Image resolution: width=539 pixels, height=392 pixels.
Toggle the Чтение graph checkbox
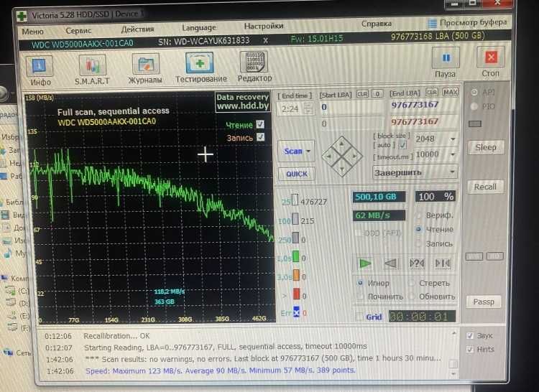coord(261,124)
